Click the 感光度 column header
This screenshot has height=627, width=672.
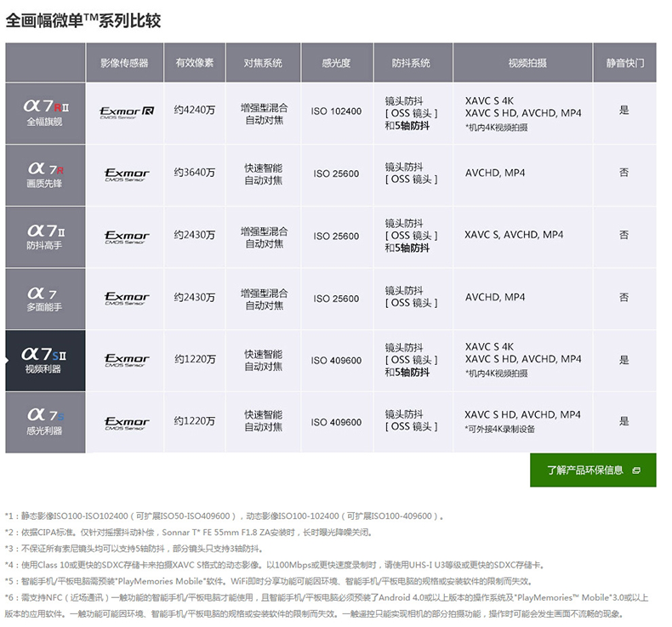pos(337,63)
